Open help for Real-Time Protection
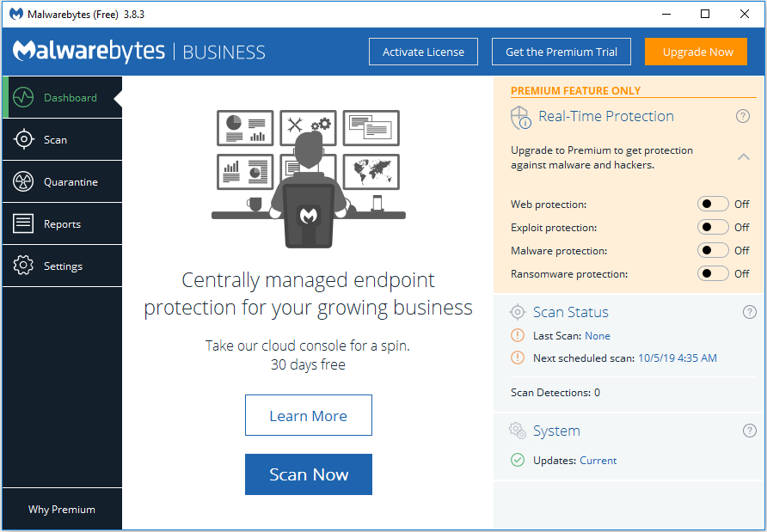This screenshot has height=532, width=767. [743, 116]
